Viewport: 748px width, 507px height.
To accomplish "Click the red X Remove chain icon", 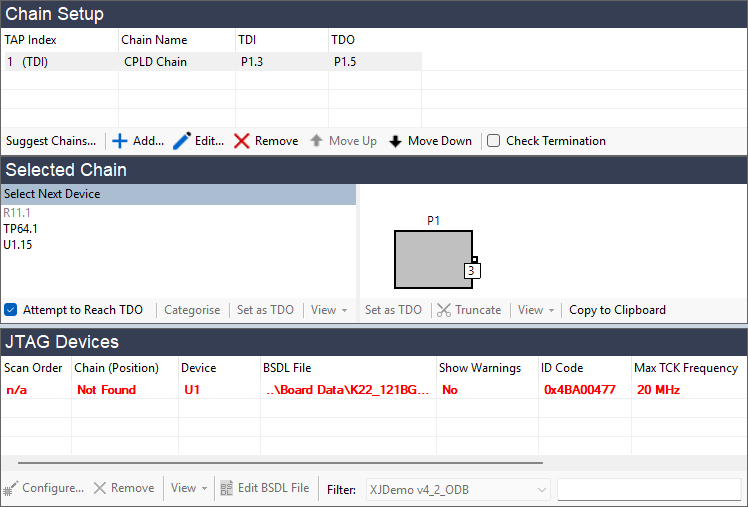I will (x=242, y=141).
